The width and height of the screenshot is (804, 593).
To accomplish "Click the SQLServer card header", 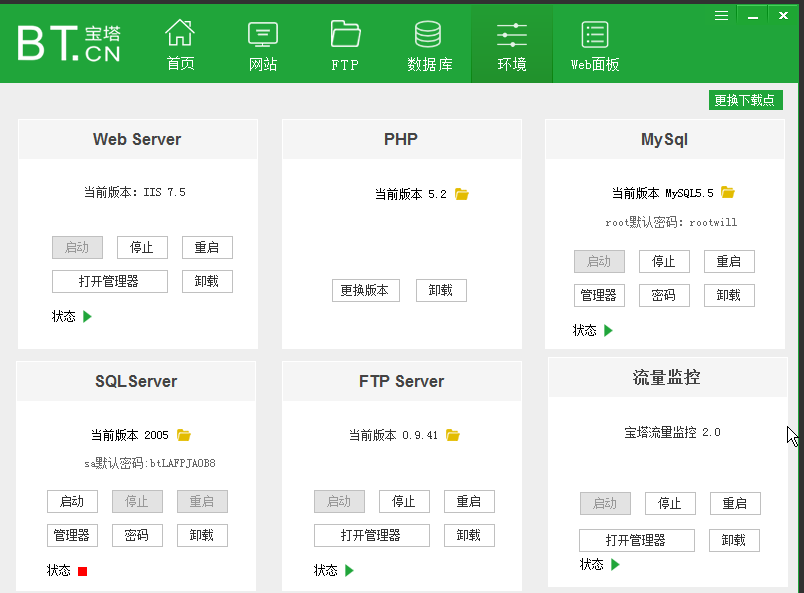I will pos(136,382).
